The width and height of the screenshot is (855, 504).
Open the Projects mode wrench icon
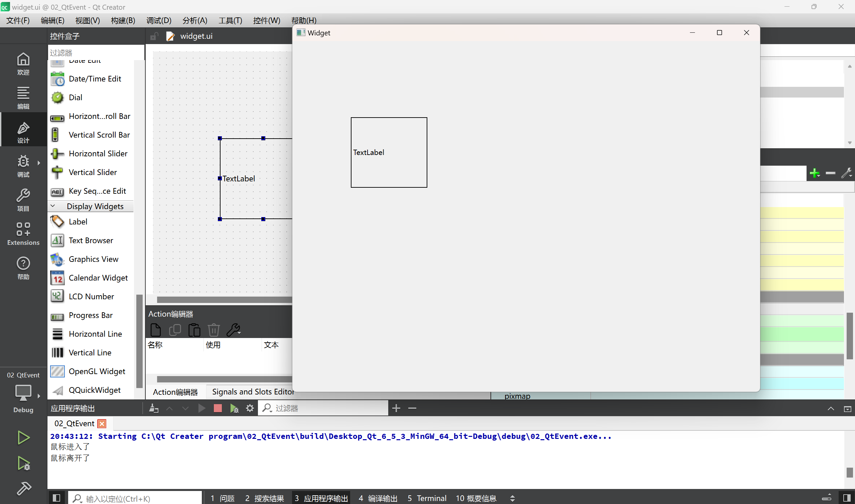pos(23,199)
